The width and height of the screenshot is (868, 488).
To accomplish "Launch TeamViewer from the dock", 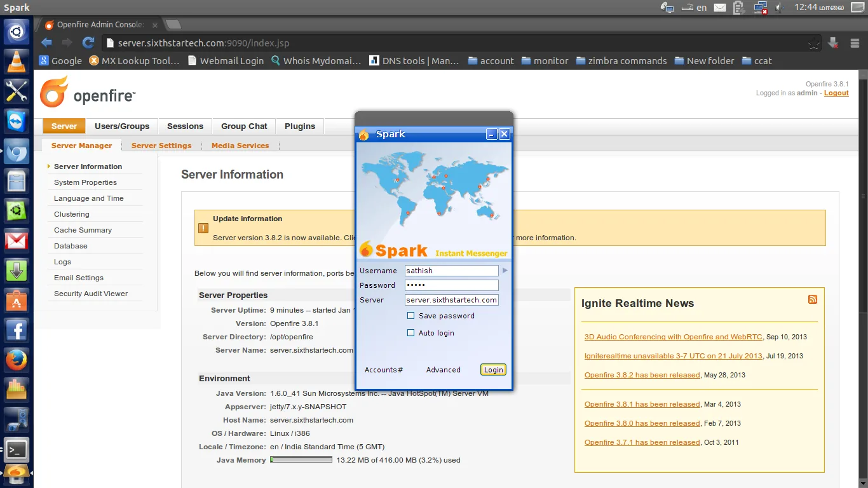I will pos(17,121).
